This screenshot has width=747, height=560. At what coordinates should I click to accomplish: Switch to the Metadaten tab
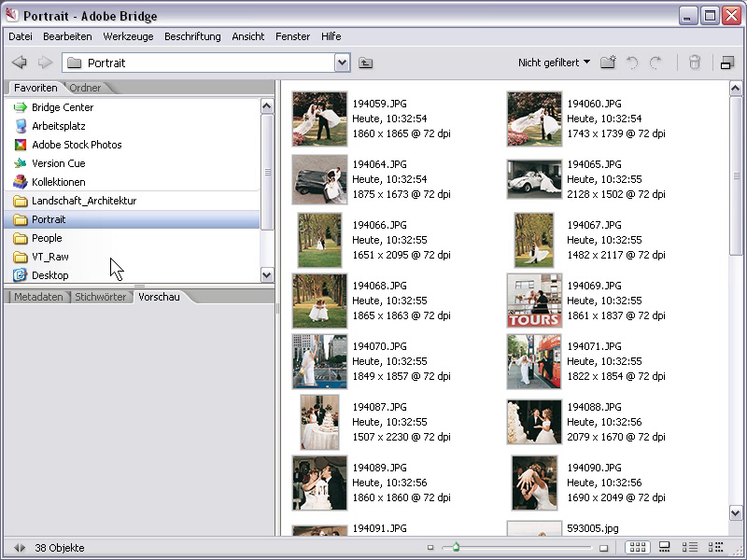38,297
